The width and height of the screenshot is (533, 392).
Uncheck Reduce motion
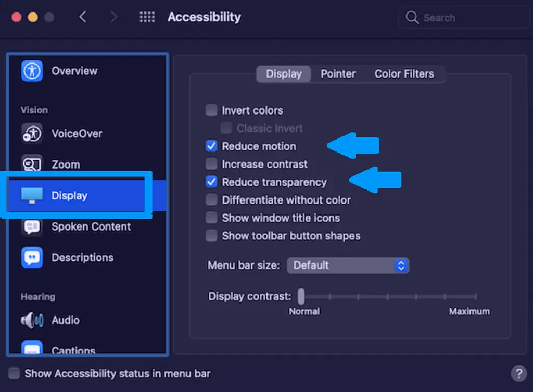point(211,146)
